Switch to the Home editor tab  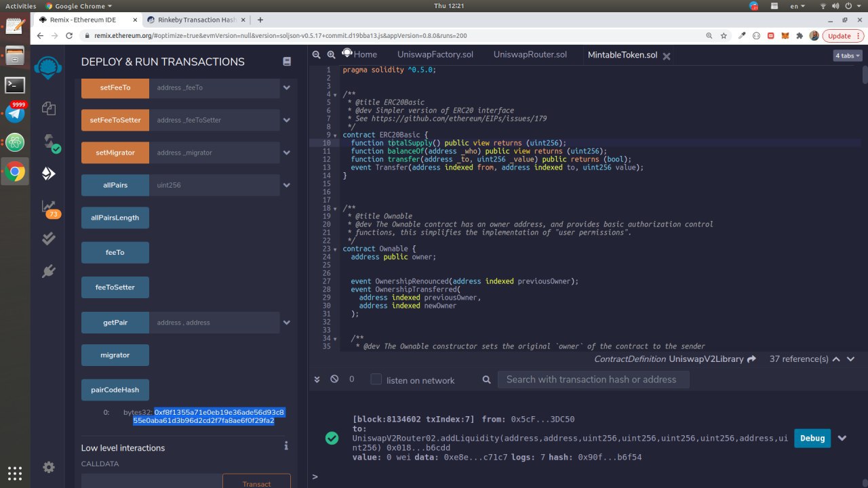point(359,54)
